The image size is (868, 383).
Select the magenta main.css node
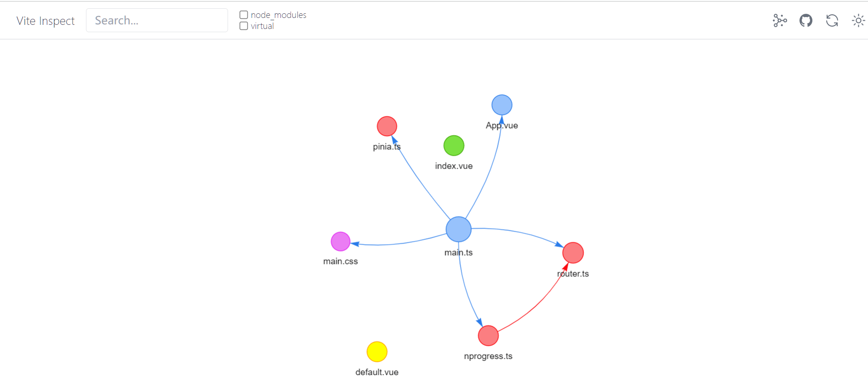[341, 241]
